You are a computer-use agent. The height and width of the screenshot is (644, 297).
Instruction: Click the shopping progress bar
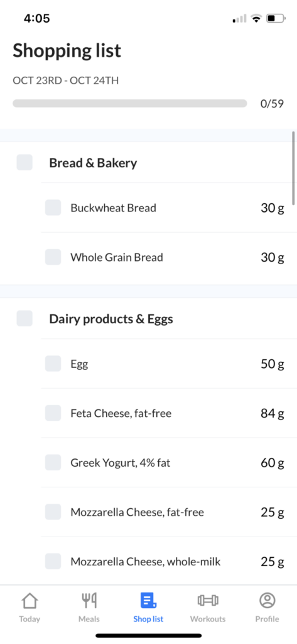(x=129, y=103)
